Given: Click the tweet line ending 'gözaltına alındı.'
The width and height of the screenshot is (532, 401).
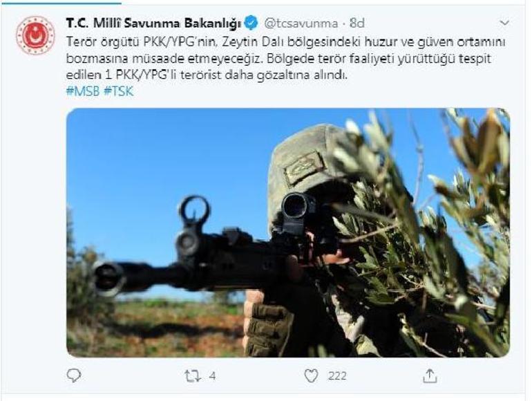Looking at the screenshot, I should [x=207, y=75].
